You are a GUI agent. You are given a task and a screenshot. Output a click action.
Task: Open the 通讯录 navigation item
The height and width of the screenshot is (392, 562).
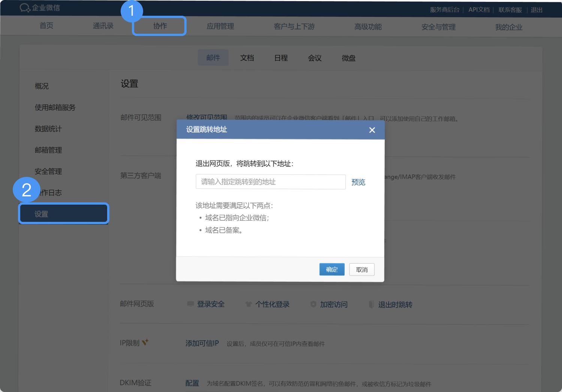pyautogui.click(x=103, y=26)
